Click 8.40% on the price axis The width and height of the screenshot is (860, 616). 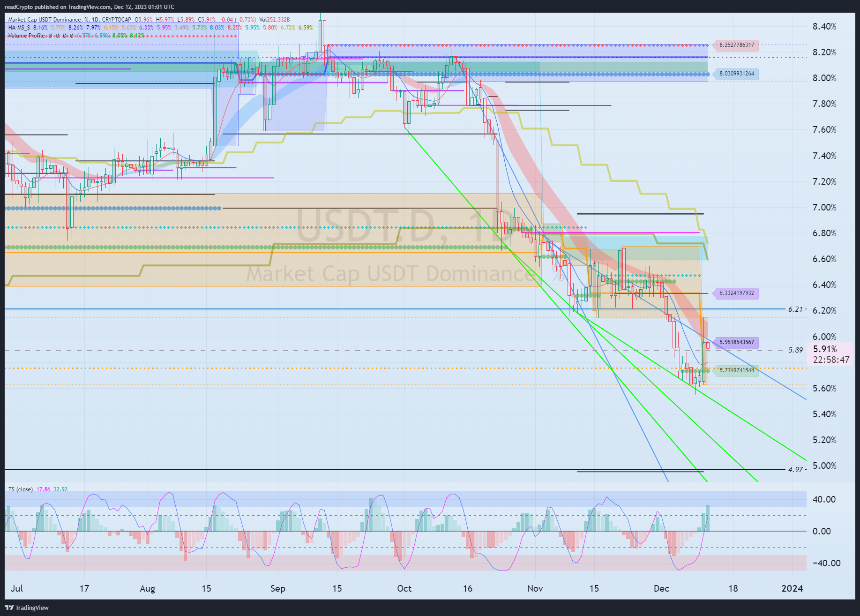coord(824,27)
